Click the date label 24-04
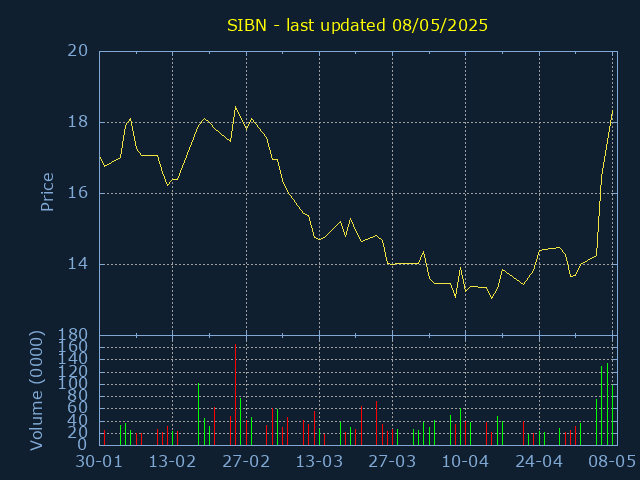The height and width of the screenshot is (480, 640). click(539, 462)
